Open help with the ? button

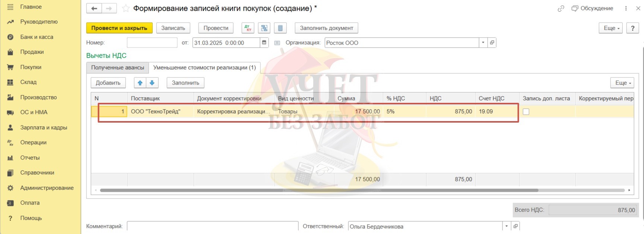(632, 28)
